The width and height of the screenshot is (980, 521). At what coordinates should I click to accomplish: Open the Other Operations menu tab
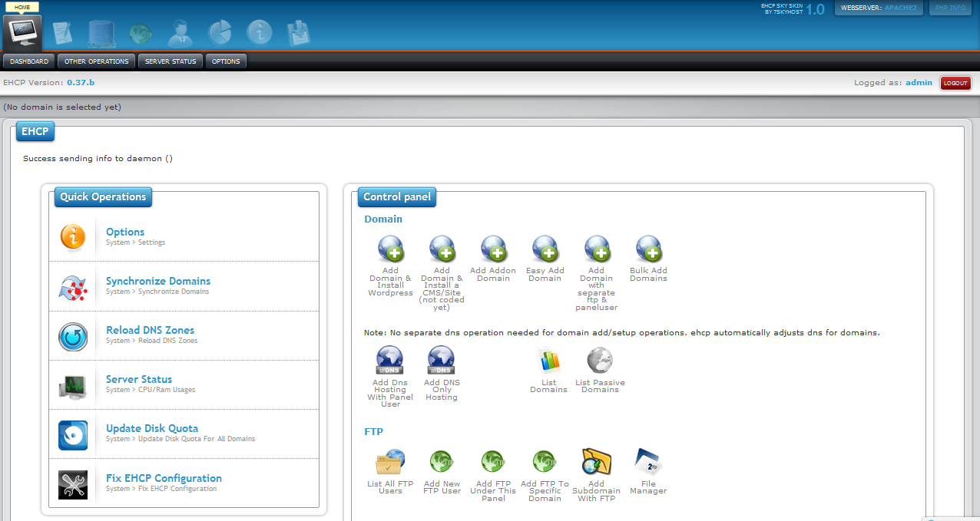point(97,61)
